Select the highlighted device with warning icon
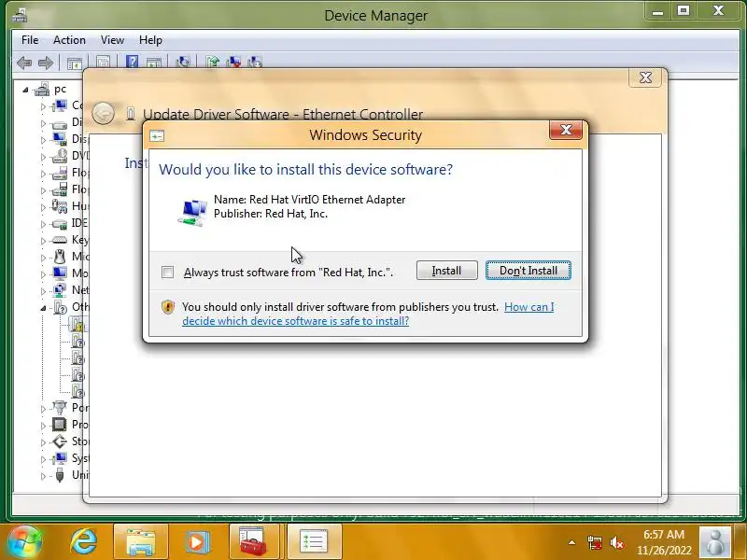Screen dimensions: 747x560 coord(78,324)
